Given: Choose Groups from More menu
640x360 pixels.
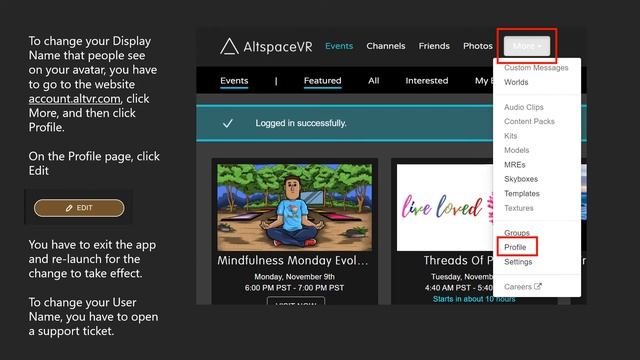Looking at the screenshot, I should pyautogui.click(x=516, y=233).
